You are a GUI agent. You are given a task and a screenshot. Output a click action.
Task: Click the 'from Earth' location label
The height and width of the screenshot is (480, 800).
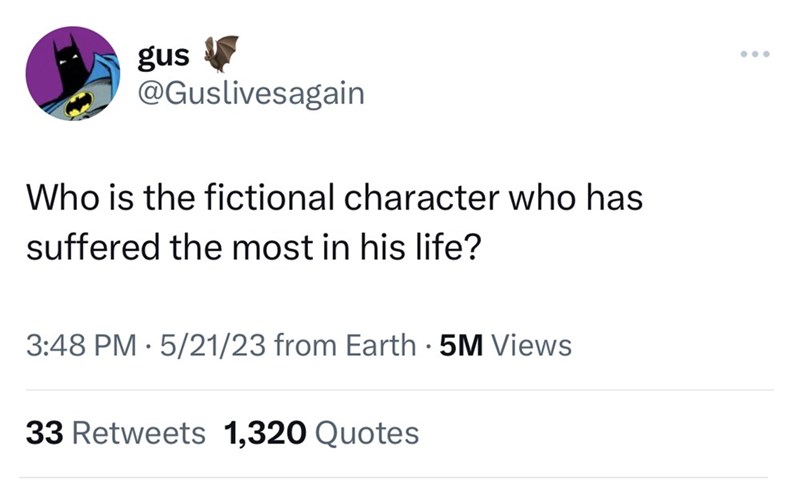[343, 346]
